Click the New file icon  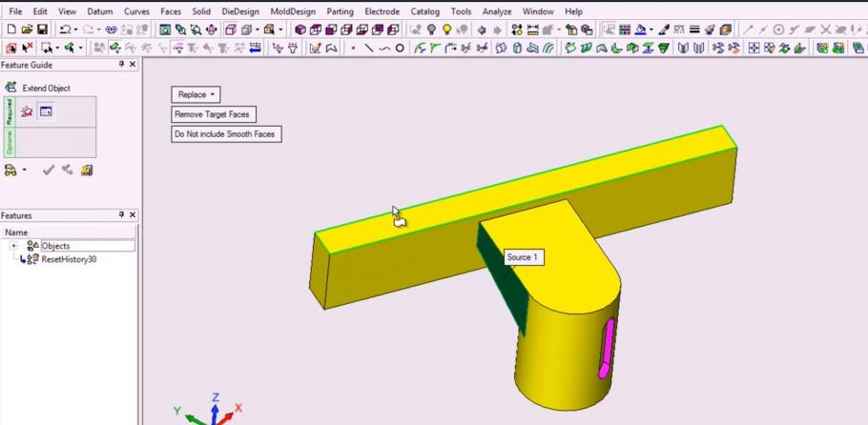[x=11, y=30]
